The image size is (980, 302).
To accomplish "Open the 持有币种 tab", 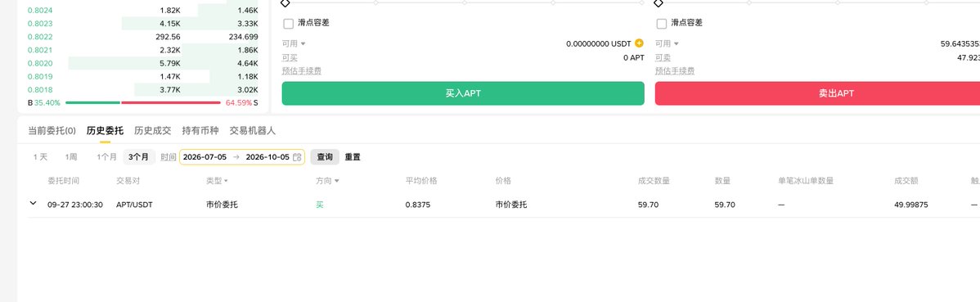I will [200, 131].
